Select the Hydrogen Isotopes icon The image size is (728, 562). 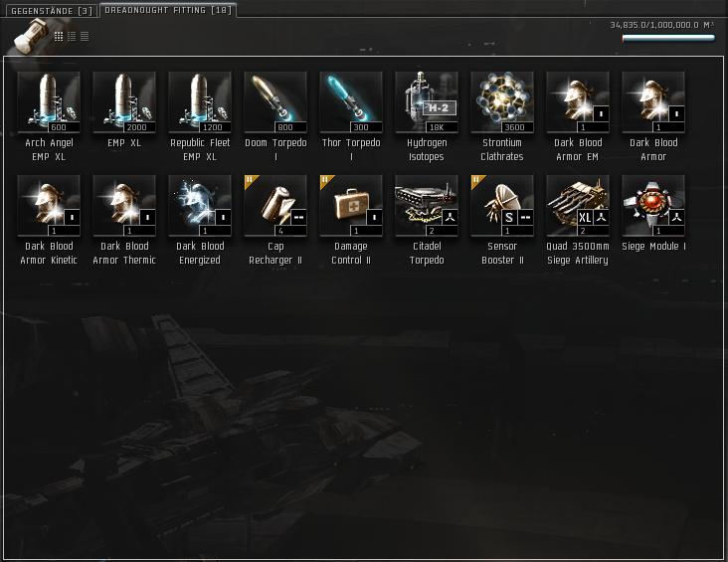(x=427, y=102)
